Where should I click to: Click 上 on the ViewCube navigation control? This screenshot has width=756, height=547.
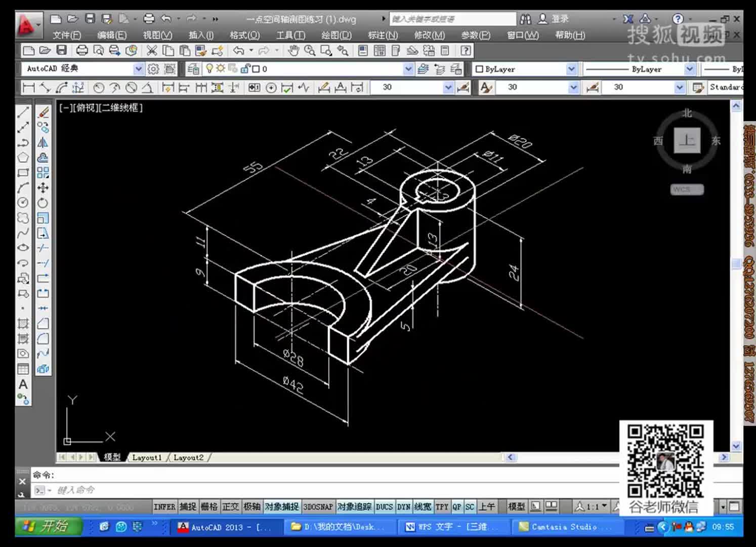(x=687, y=140)
